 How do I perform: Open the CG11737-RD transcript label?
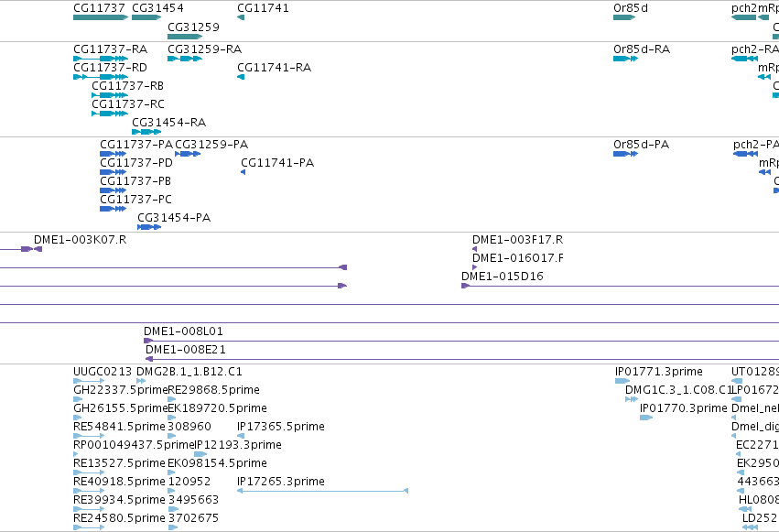[110, 68]
